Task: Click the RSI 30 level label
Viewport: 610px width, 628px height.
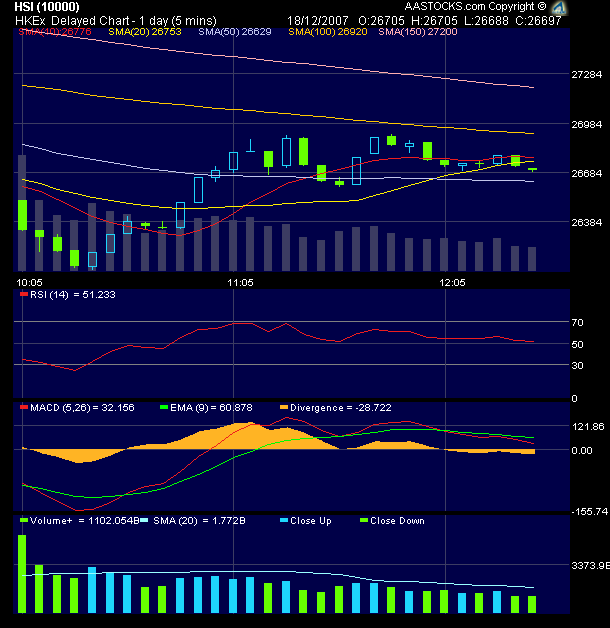Action: (x=577, y=366)
